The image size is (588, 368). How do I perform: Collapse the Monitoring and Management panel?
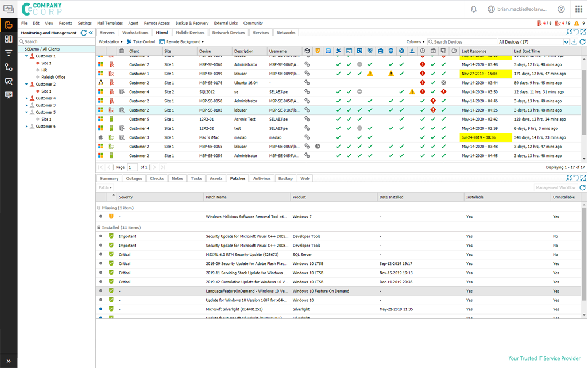pos(91,33)
